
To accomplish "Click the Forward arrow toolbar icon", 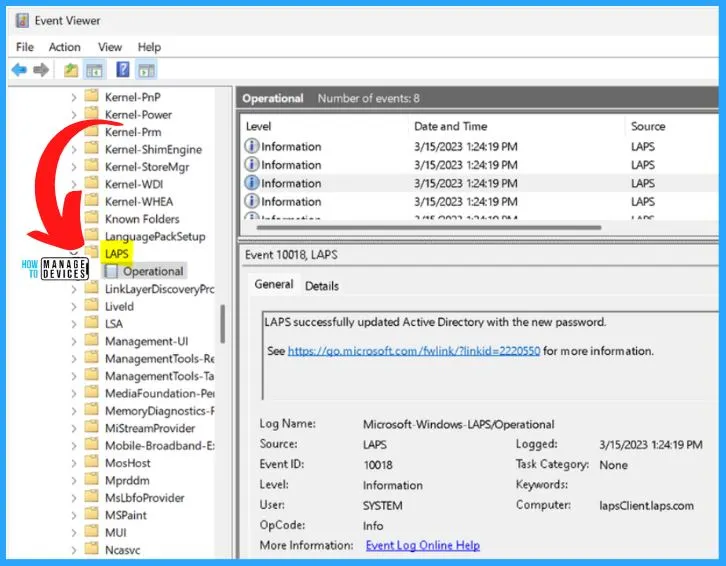I will pyautogui.click(x=41, y=70).
